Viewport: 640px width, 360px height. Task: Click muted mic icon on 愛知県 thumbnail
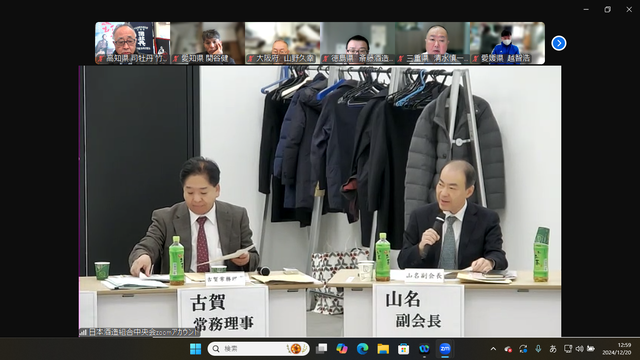176,59
